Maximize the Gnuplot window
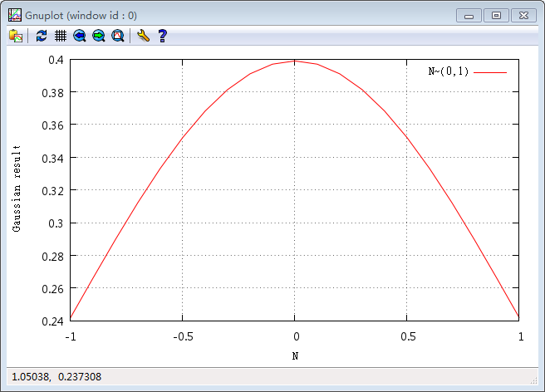 [x=496, y=16]
